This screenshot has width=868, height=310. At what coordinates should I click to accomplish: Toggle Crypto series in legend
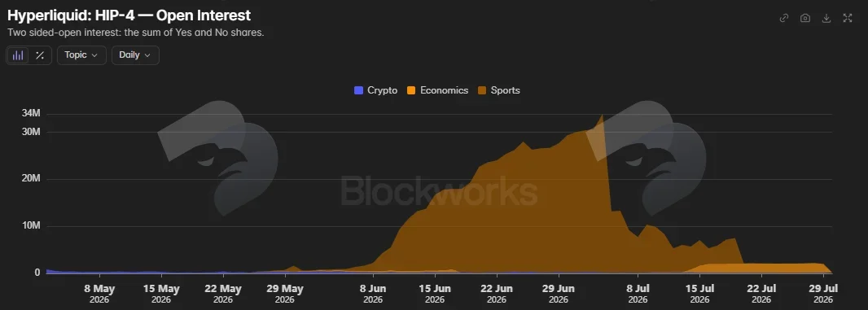[x=376, y=90]
